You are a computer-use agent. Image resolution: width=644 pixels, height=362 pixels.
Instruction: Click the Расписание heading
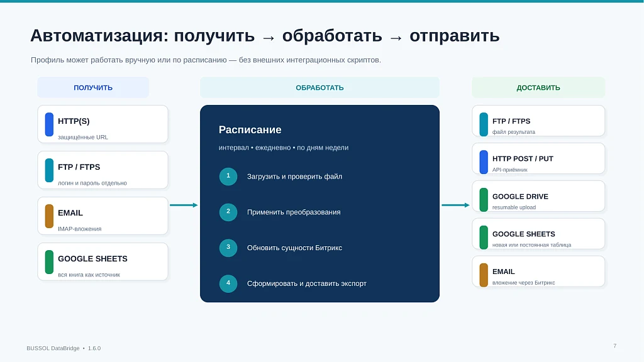(x=250, y=129)
